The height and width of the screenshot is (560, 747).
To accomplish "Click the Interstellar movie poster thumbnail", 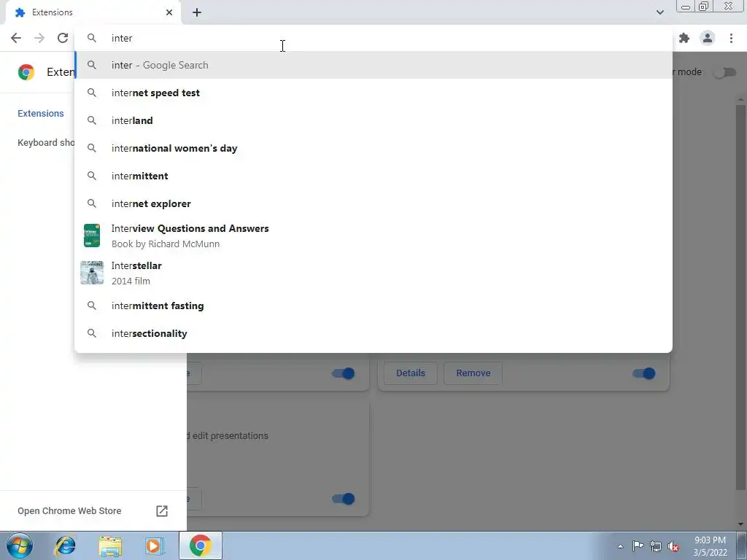I will coord(92,273).
